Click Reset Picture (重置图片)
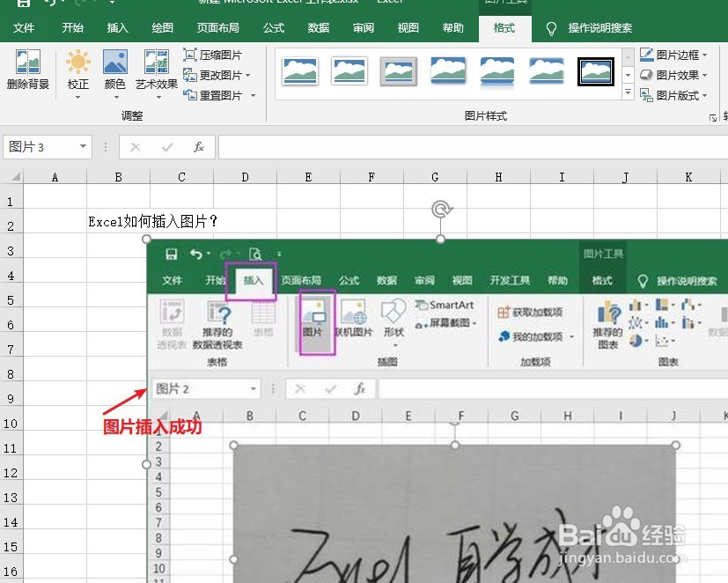Viewport: 728px width, 583px height. tap(214, 94)
